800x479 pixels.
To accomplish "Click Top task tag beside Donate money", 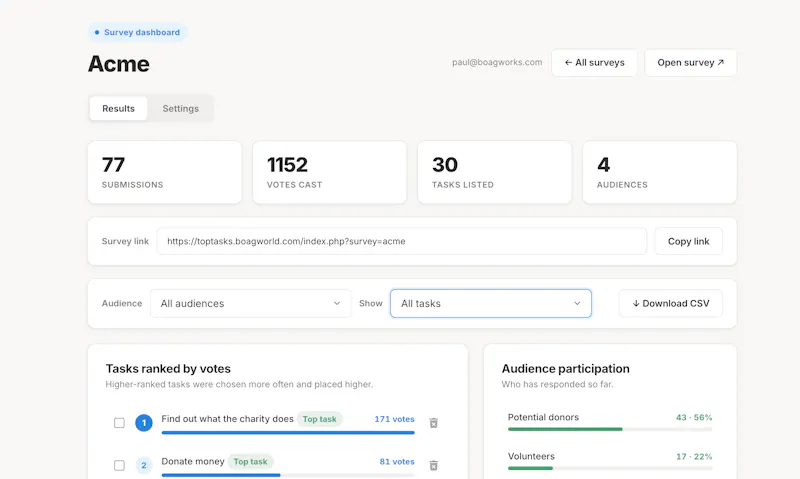I will [x=251, y=461].
